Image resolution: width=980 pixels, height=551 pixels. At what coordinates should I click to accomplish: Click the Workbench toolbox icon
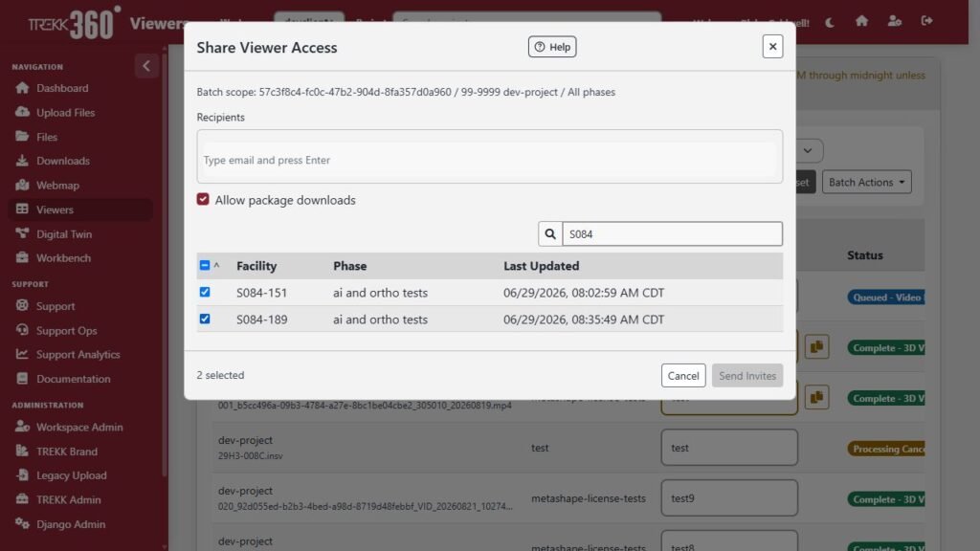(23, 257)
